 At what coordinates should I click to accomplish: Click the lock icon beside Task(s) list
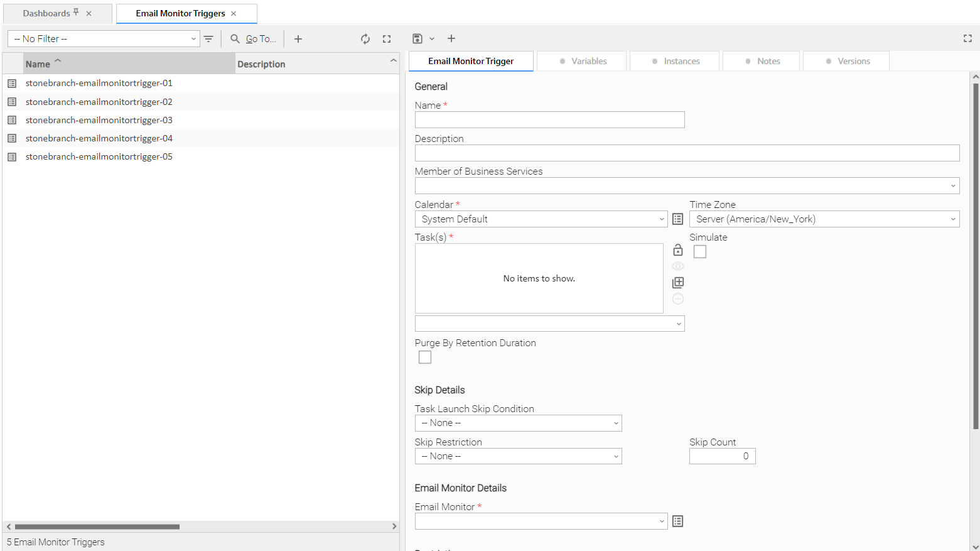click(x=678, y=250)
